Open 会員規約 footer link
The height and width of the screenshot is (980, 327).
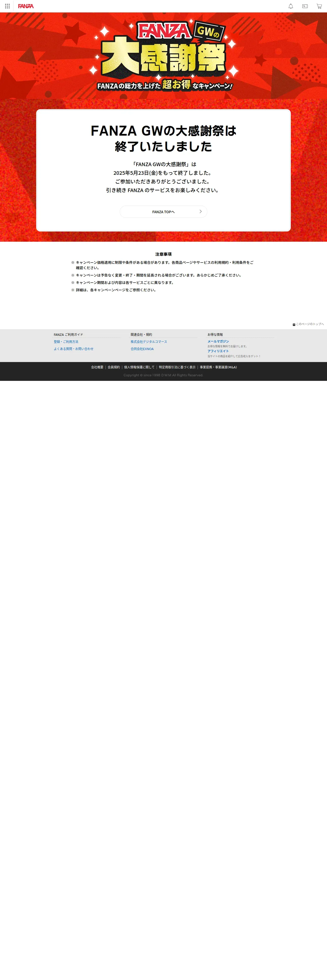coord(114,367)
